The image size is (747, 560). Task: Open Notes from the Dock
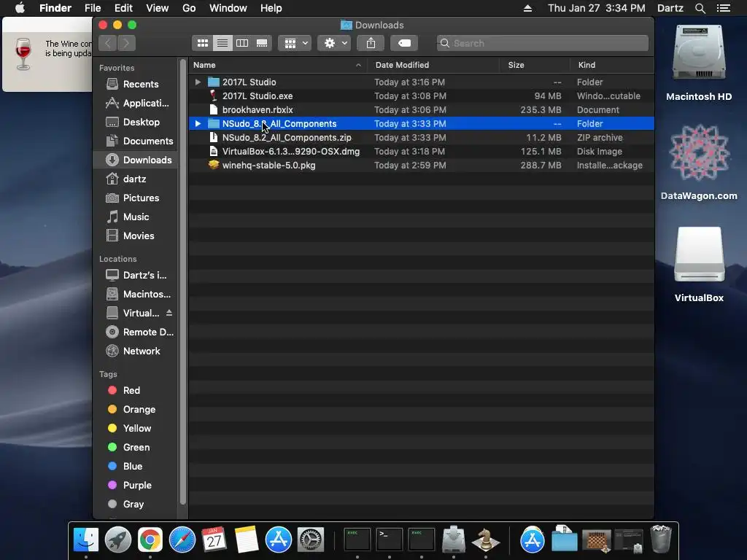point(247,540)
